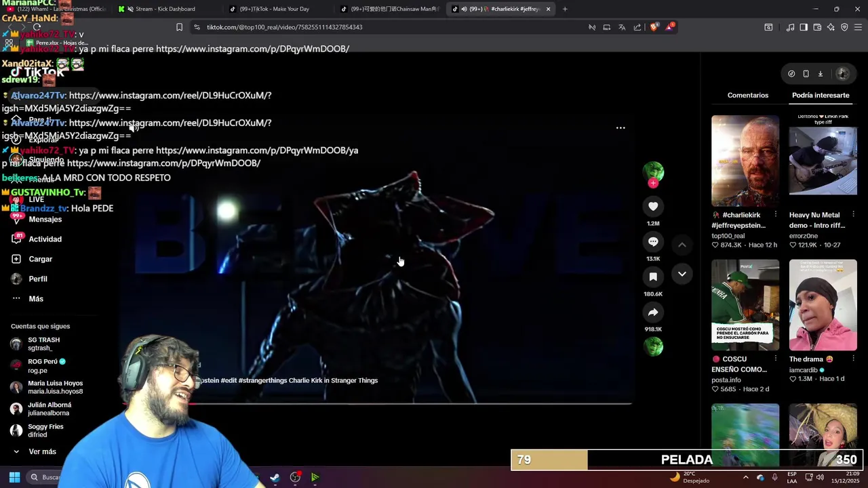
Task: Switch to the Stream - Kick Dashboard browser tab
Action: pyautogui.click(x=165, y=9)
